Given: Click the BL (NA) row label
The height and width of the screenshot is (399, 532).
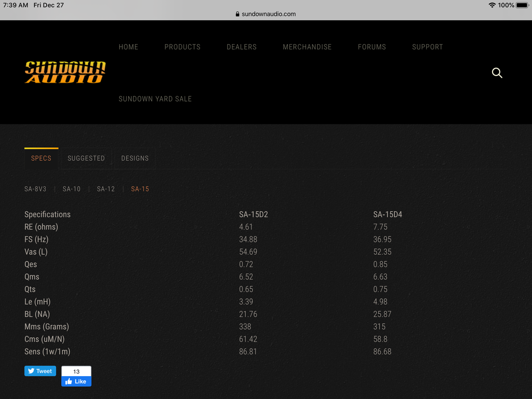Looking at the screenshot, I should (x=37, y=314).
